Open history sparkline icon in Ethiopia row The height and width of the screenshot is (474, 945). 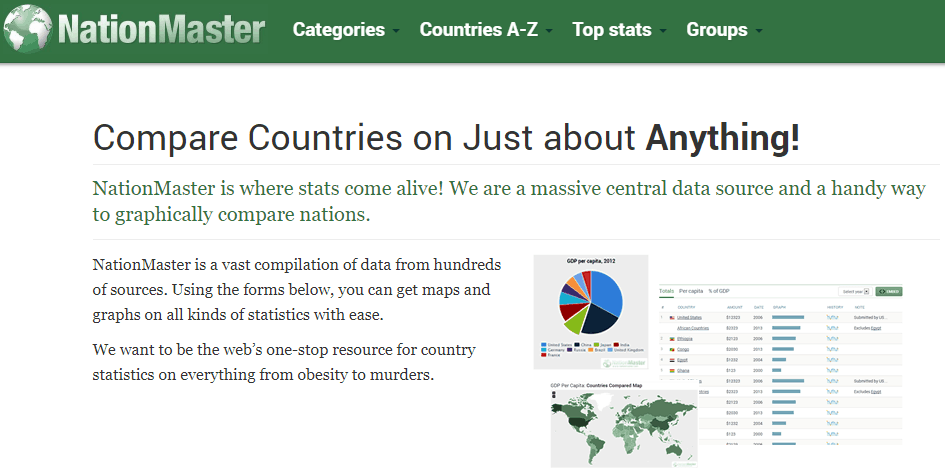832,338
